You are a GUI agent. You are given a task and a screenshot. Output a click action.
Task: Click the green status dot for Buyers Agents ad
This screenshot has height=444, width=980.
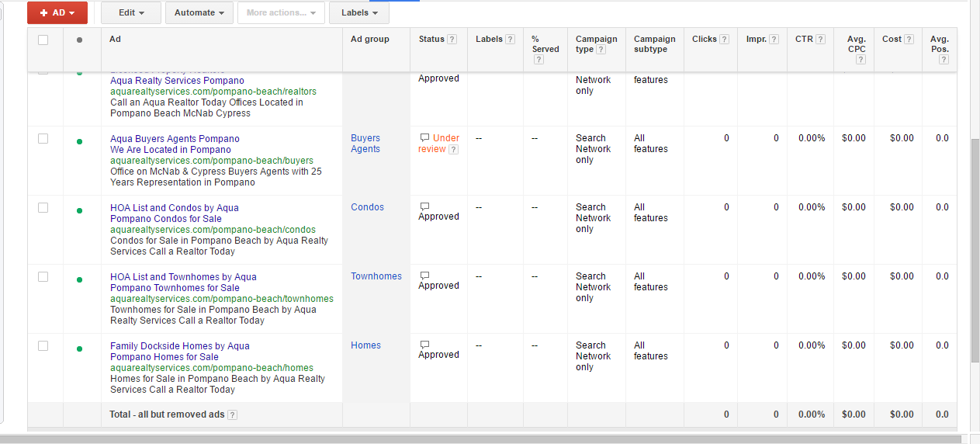79,141
